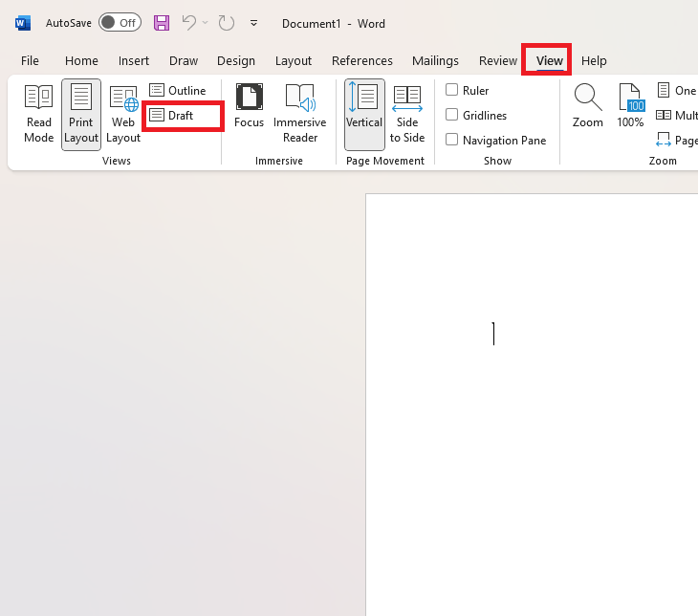Select the Web Layout view
The height and width of the screenshot is (616, 698).
point(123,114)
